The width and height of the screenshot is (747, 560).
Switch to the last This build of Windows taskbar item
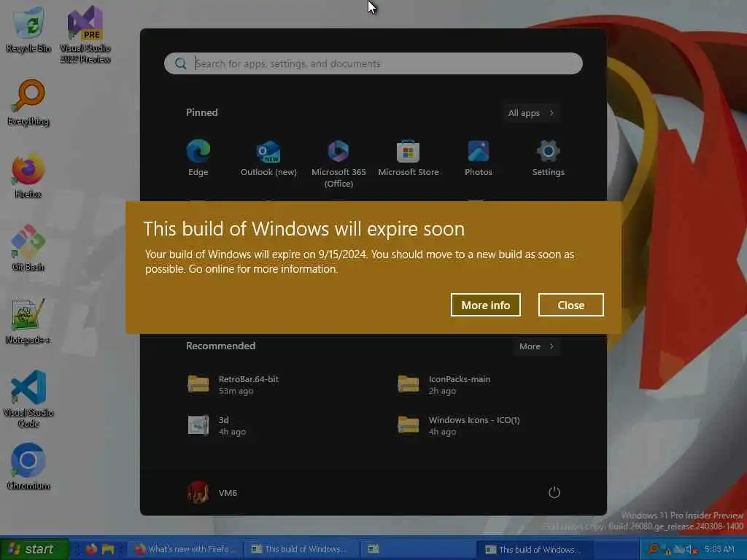click(533, 549)
